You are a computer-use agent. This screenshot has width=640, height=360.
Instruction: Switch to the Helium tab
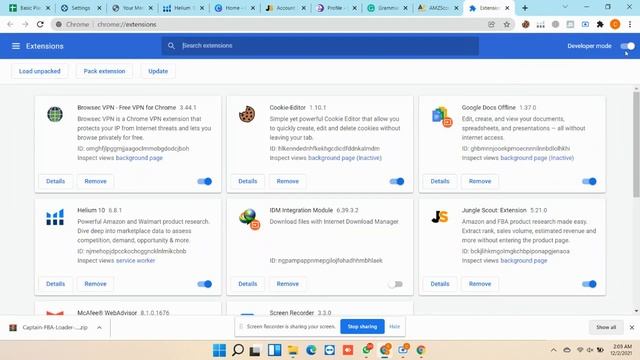183,8
